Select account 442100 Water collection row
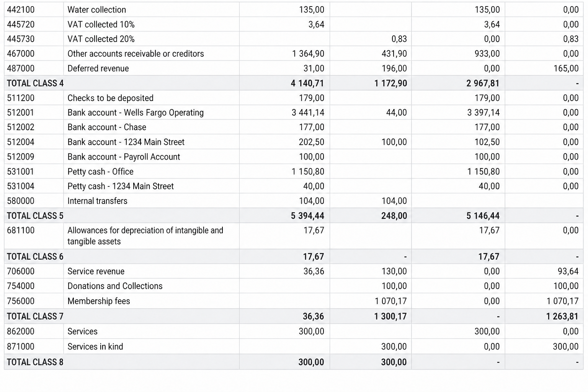Viewport: 588px width, 392px height. [294, 10]
